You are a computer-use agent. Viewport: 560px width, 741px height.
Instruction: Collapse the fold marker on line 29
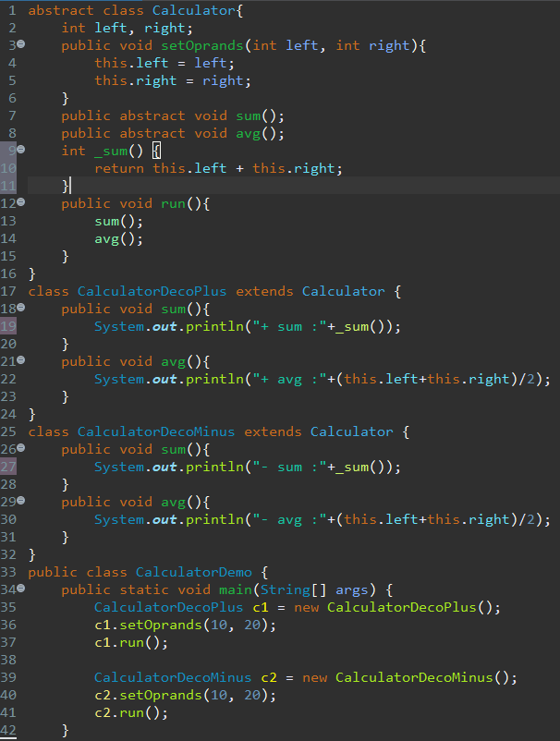(x=21, y=501)
